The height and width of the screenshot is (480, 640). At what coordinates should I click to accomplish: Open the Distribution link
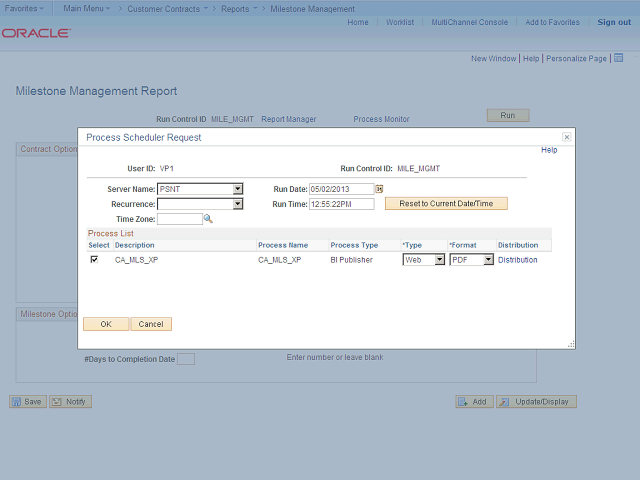tap(517, 260)
